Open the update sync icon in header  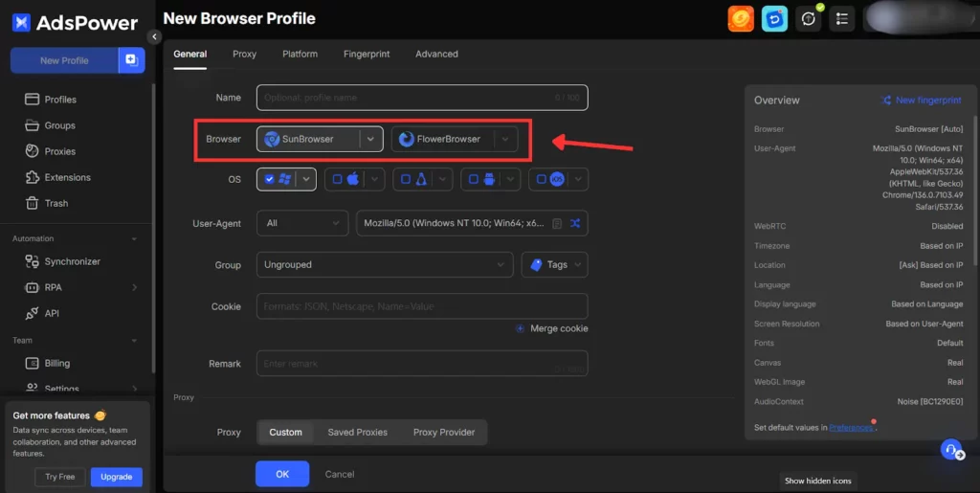(x=809, y=18)
